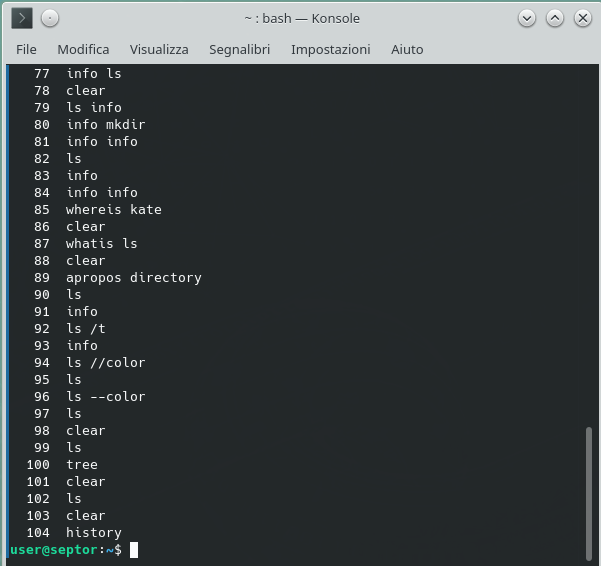
Task: Close the Konsole window
Action: coord(581,18)
